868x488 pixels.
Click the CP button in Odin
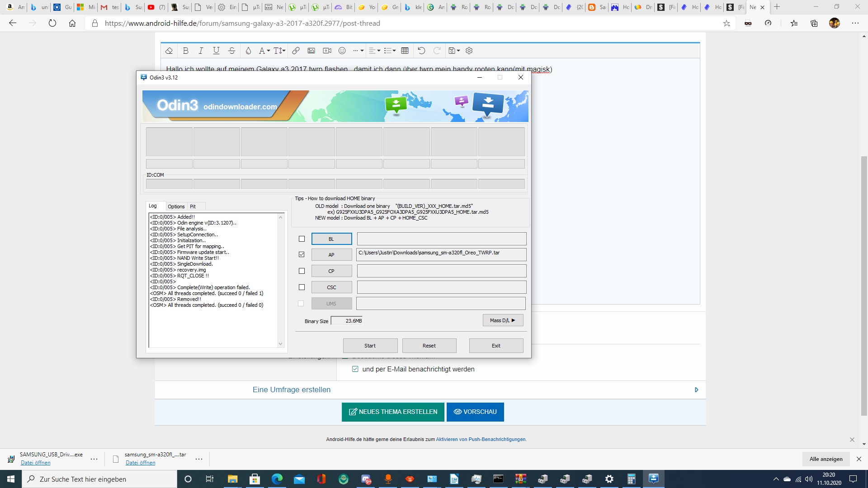pos(331,271)
